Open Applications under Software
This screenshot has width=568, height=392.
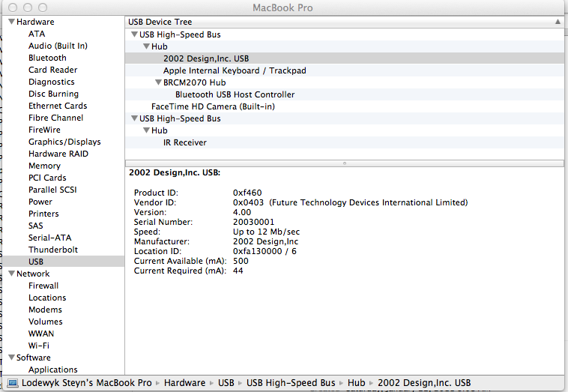click(52, 370)
